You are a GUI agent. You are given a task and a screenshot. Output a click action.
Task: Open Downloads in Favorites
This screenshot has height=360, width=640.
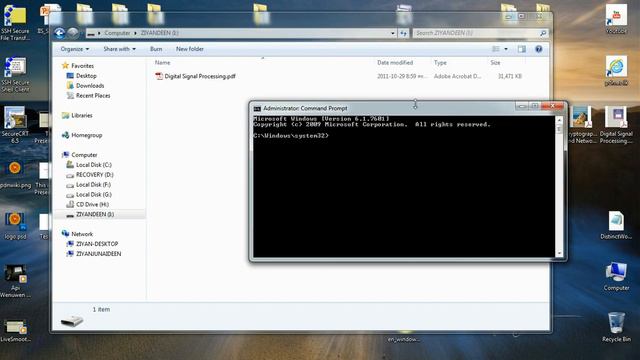(x=90, y=86)
